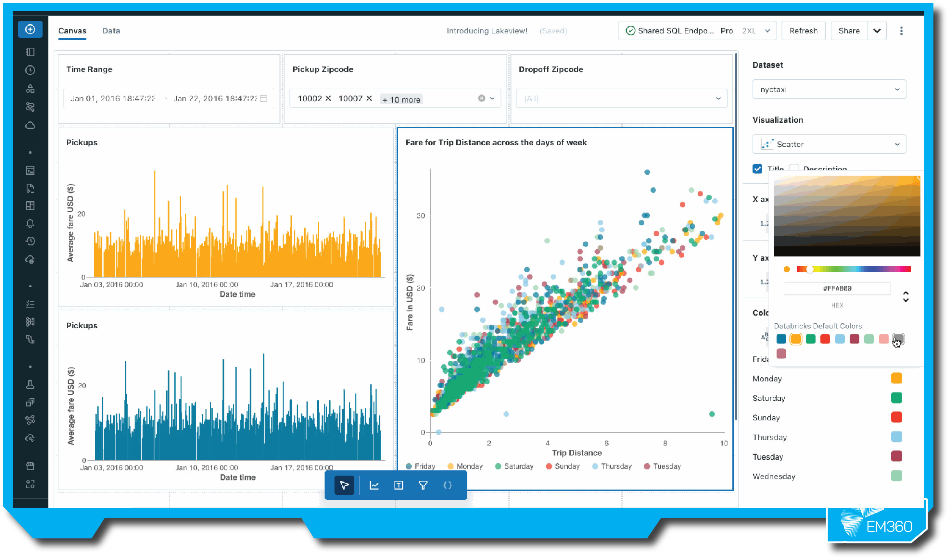Add a filter widget using the funnel icon

[x=423, y=486]
